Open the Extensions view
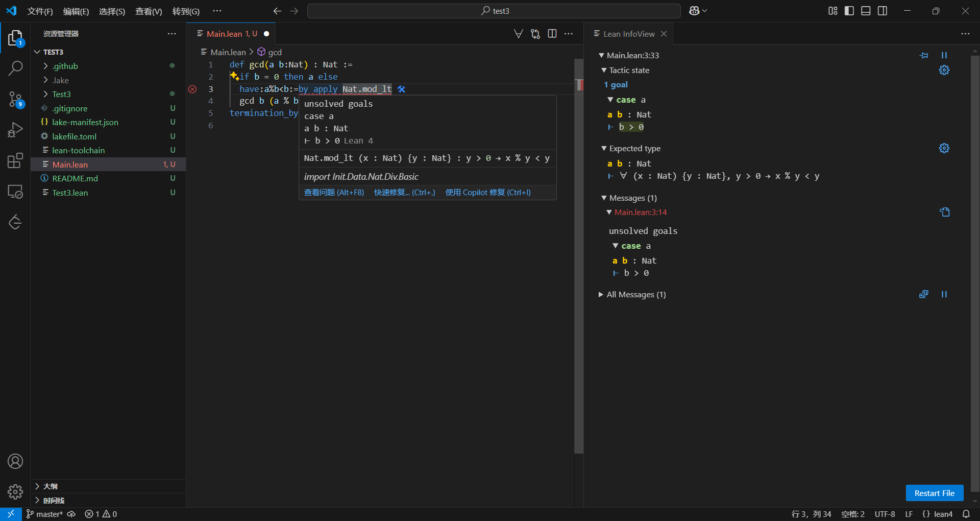Screen dimensions: 980x521 [15, 161]
